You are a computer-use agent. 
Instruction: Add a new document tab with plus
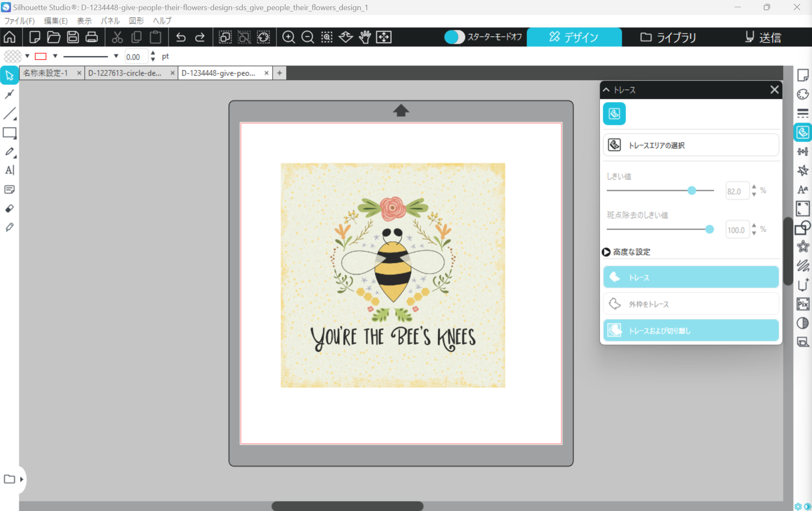[279, 73]
